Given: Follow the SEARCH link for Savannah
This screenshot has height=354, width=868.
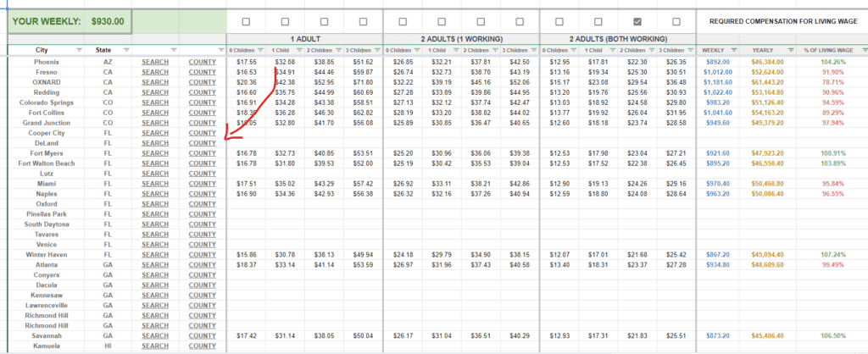Looking at the screenshot, I should tap(155, 336).
